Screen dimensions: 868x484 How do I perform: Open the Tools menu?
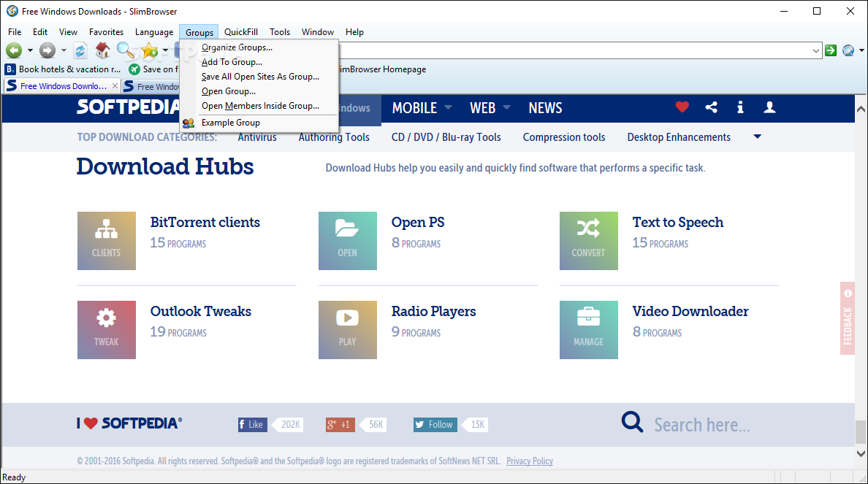coord(280,32)
